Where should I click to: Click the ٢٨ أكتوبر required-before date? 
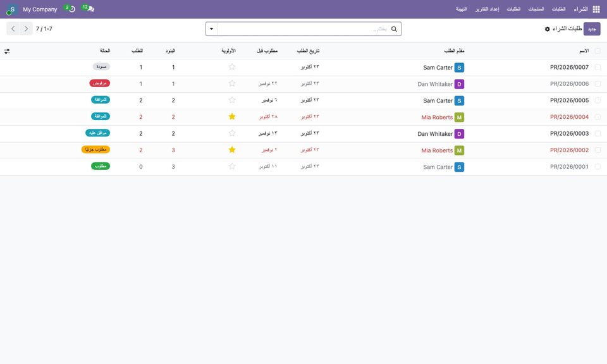pyautogui.click(x=268, y=116)
